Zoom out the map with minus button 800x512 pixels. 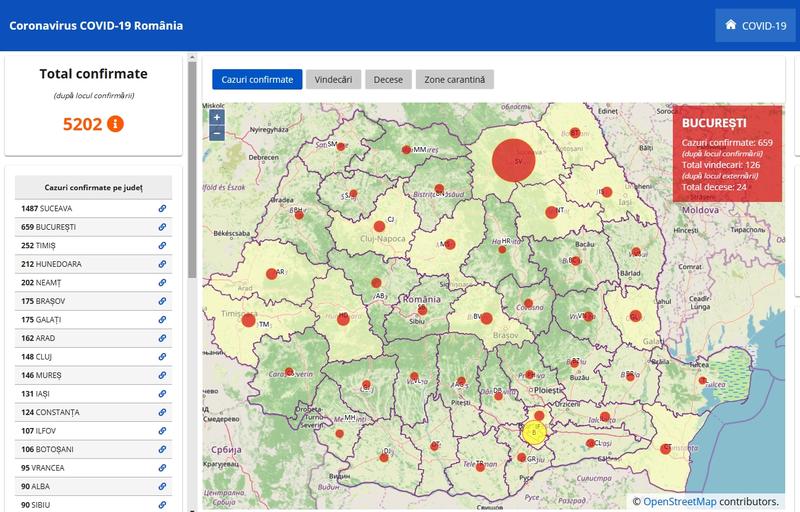click(x=217, y=133)
